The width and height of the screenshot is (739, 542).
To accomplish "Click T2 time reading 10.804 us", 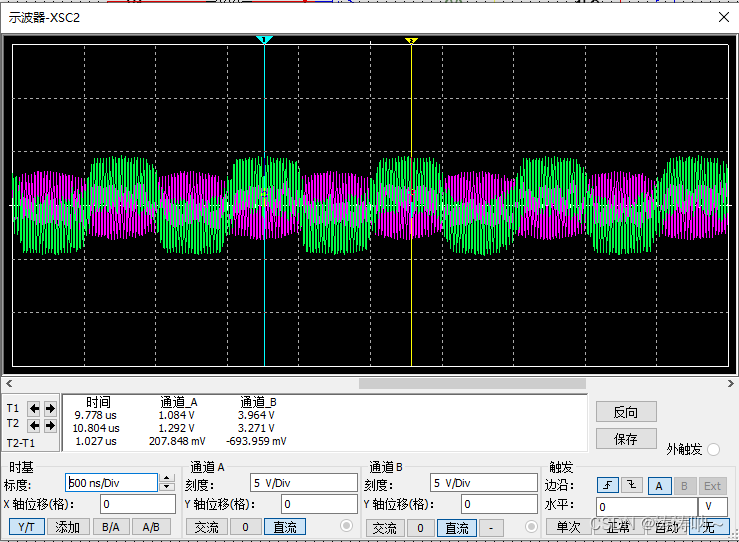I will (96, 428).
